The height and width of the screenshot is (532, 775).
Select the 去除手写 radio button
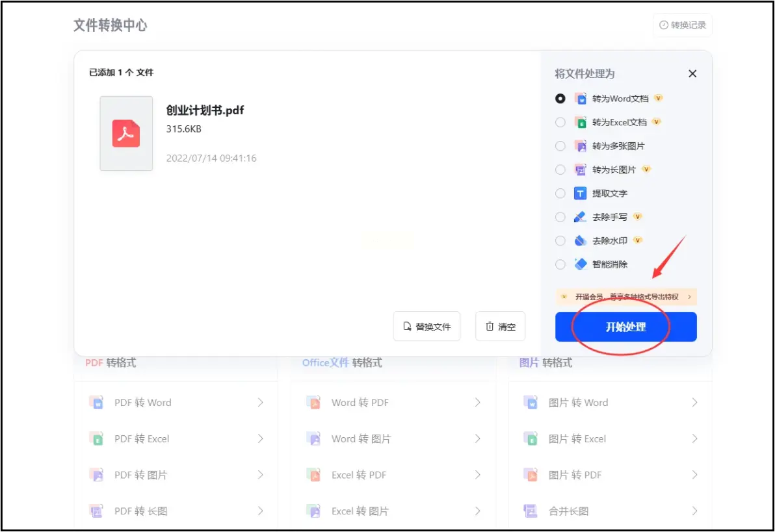[560, 217]
